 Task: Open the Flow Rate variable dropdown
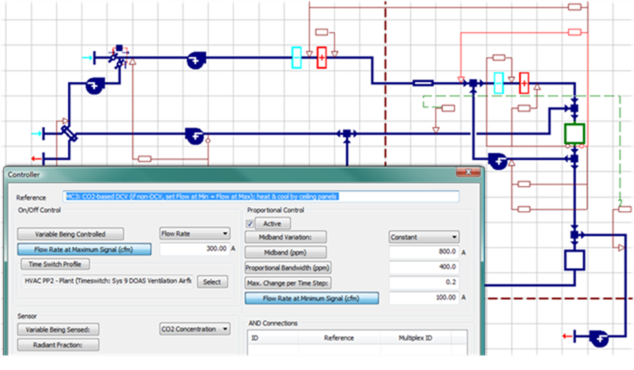(194, 234)
